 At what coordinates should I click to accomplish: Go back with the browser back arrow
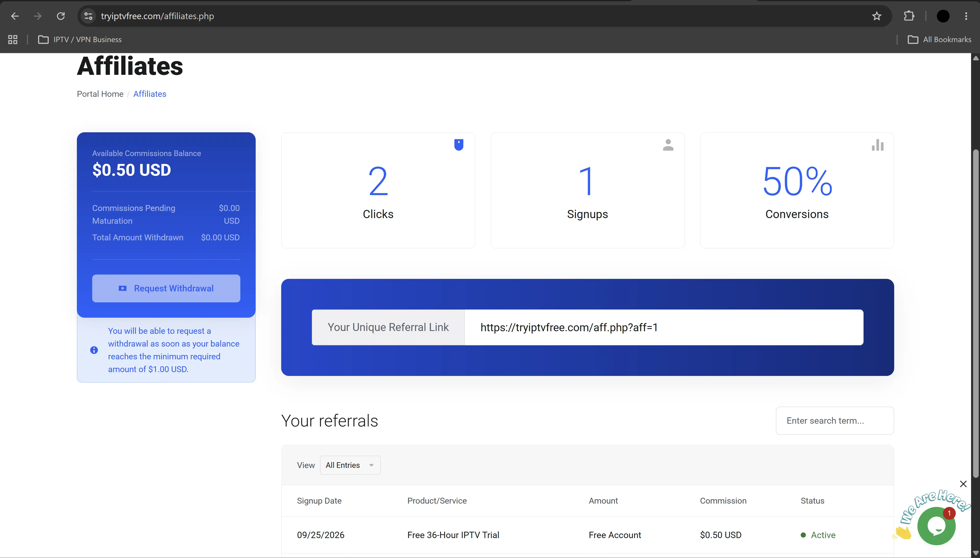(x=15, y=16)
